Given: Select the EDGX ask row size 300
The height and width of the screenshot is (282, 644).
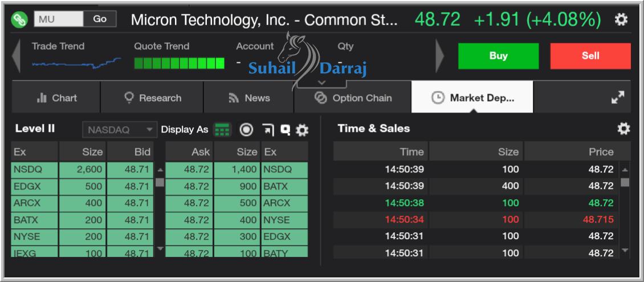Looking at the screenshot, I should (237, 237).
